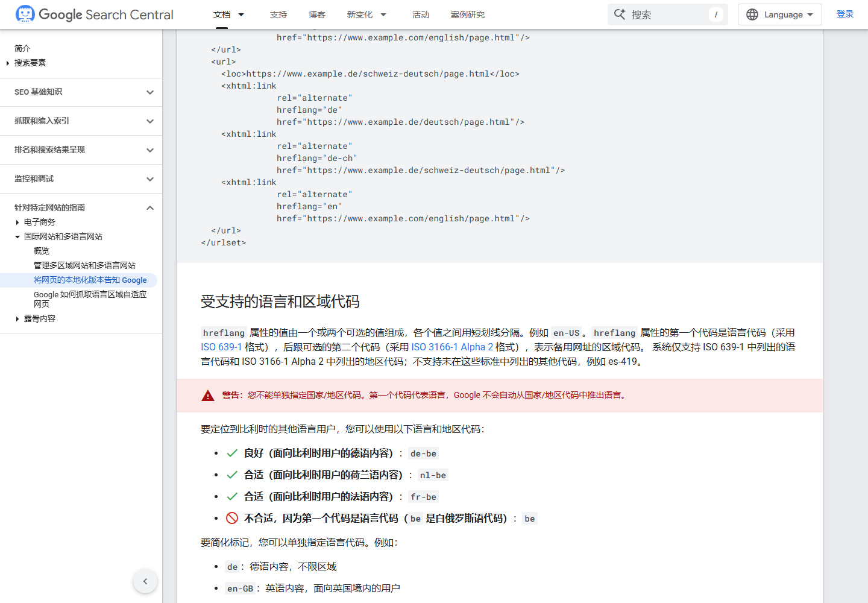Open the Language selector dropdown
The height and width of the screenshot is (603, 868).
click(x=780, y=14)
